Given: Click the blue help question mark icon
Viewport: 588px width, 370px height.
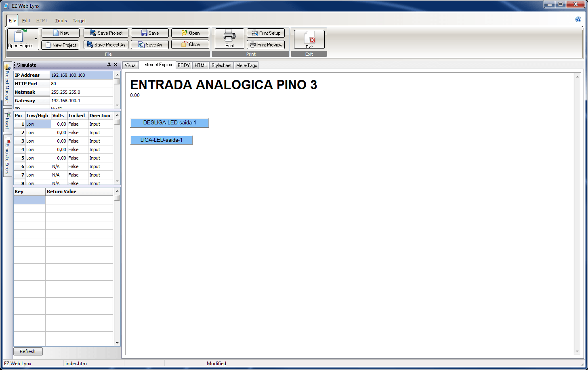Looking at the screenshot, I should [578, 19].
